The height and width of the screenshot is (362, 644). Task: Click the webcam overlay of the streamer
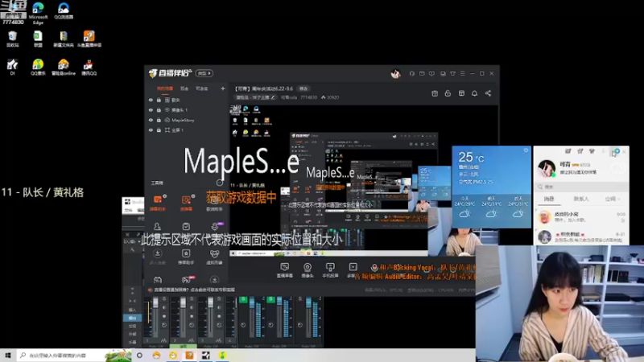(x=559, y=304)
